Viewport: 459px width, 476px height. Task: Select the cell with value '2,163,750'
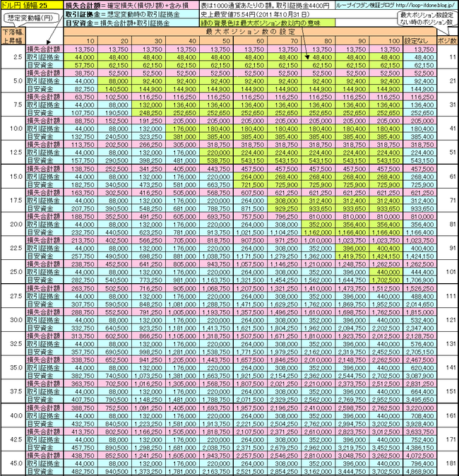tap(217, 472)
